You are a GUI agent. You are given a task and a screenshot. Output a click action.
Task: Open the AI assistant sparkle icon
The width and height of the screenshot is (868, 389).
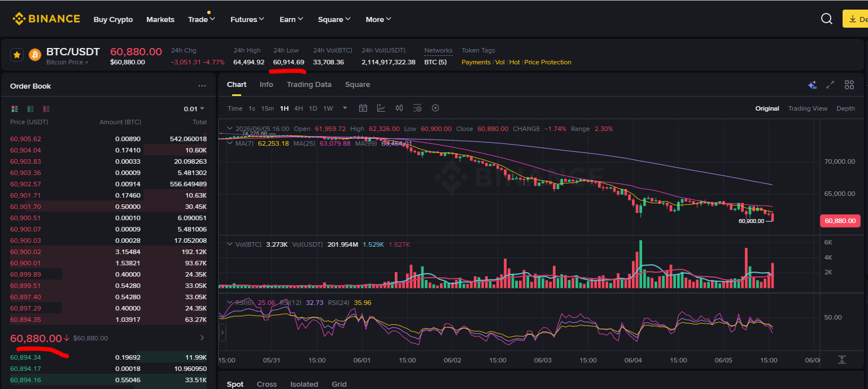click(x=812, y=85)
